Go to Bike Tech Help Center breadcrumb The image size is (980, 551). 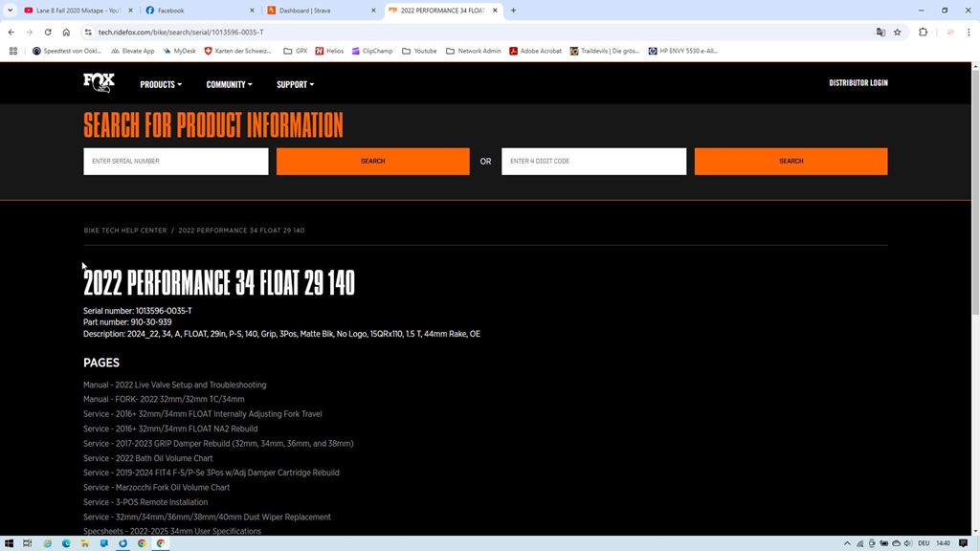(125, 231)
